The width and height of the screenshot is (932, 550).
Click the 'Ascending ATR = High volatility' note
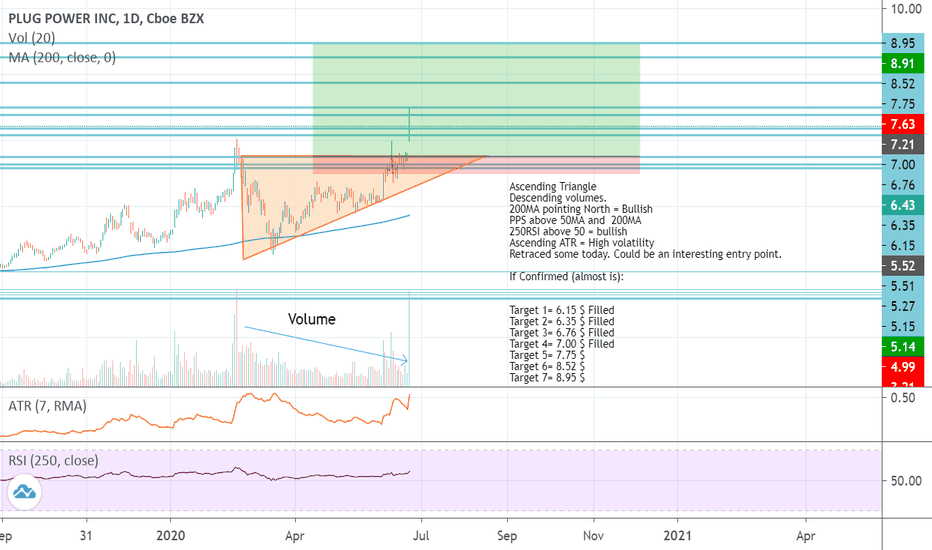coord(582,243)
